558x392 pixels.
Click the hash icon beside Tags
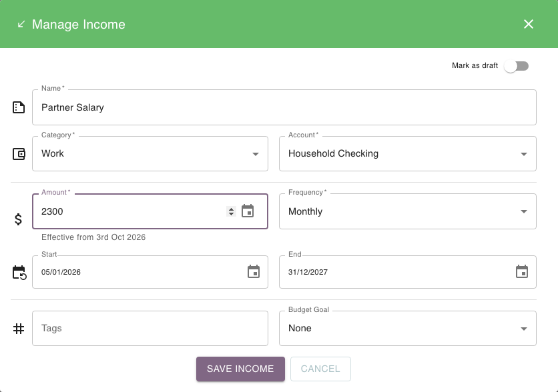tap(19, 329)
